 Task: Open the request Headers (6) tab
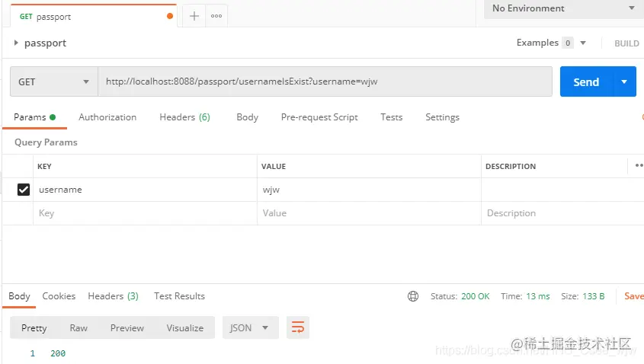coord(185,117)
